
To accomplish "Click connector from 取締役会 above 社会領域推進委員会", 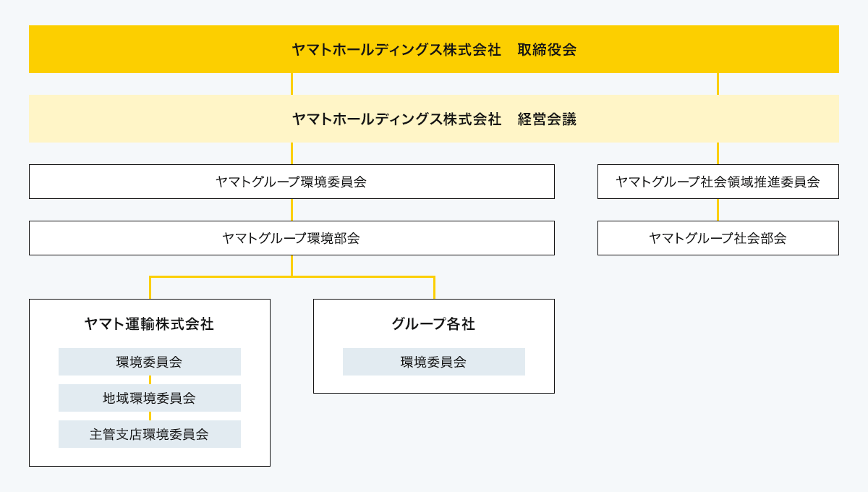I will coord(718,84).
